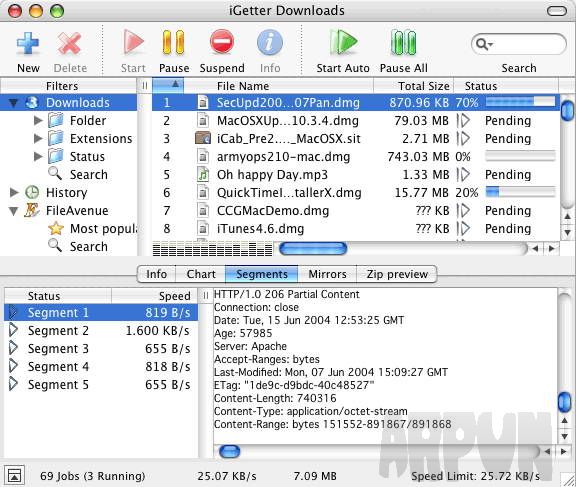Click the Segment 4 triangle icon
This screenshot has height=487, width=577.
(x=13, y=366)
